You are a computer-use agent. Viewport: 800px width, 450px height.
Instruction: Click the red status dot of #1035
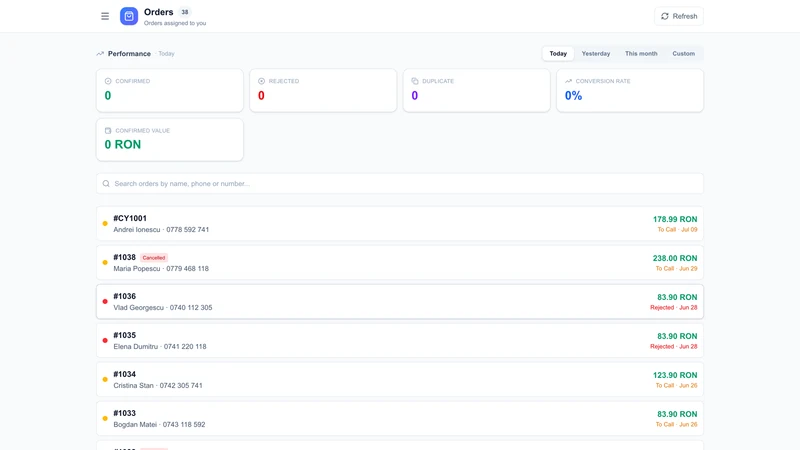click(105, 340)
